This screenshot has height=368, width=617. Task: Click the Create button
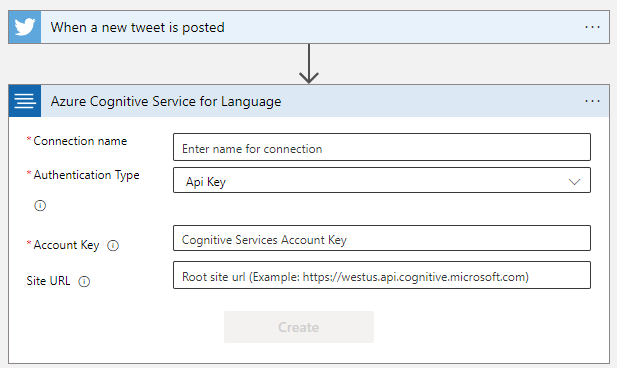[x=299, y=327]
